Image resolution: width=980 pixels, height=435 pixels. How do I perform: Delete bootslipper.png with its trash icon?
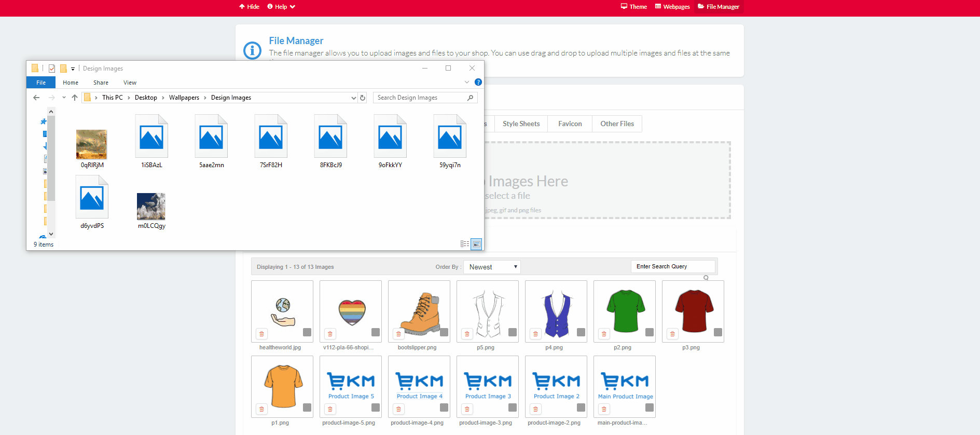[x=398, y=334]
